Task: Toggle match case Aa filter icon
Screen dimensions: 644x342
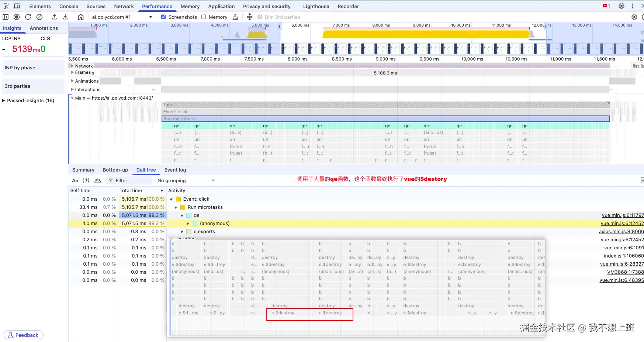Action: [x=75, y=180]
